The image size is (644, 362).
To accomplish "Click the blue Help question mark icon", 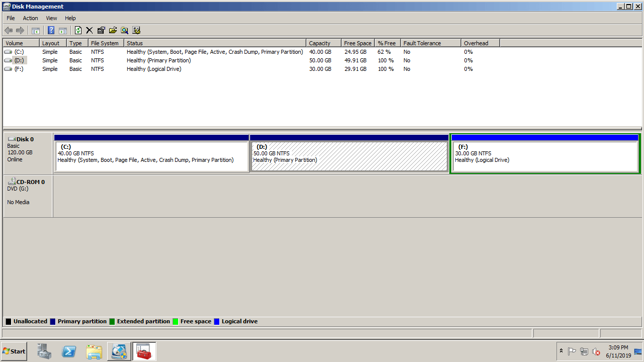I will [x=51, y=31].
